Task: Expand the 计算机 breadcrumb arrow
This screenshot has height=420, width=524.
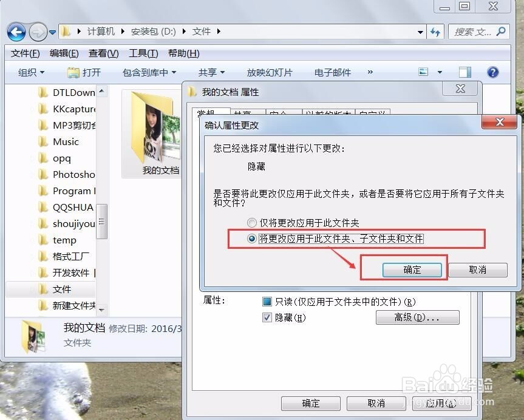Action: [x=123, y=32]
